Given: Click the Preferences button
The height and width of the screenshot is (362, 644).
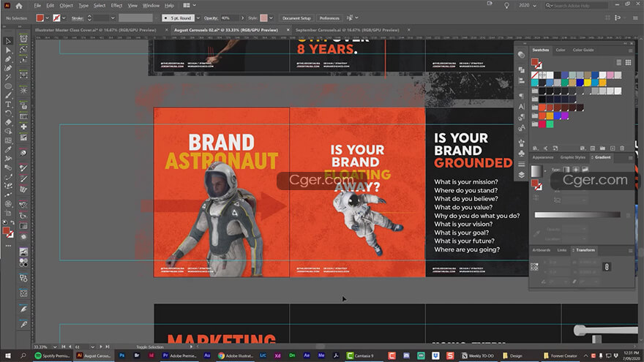Looking at the screenshot, I should pyautogui.click(x=329, y=18).
